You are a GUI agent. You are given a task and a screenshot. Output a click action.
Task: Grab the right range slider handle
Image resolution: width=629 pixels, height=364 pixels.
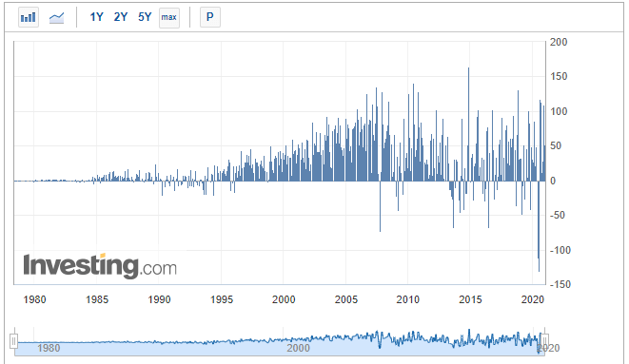(544, 341)
